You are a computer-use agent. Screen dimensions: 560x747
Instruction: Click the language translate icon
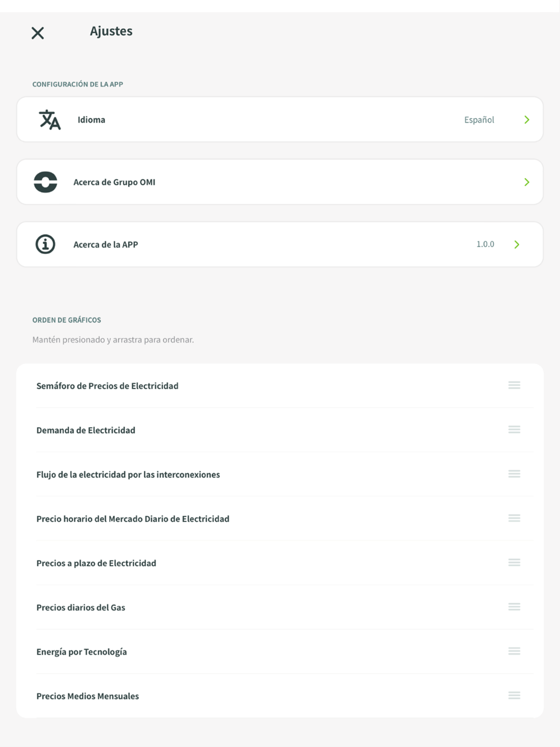pyautogui.click(x=49, y=120)
